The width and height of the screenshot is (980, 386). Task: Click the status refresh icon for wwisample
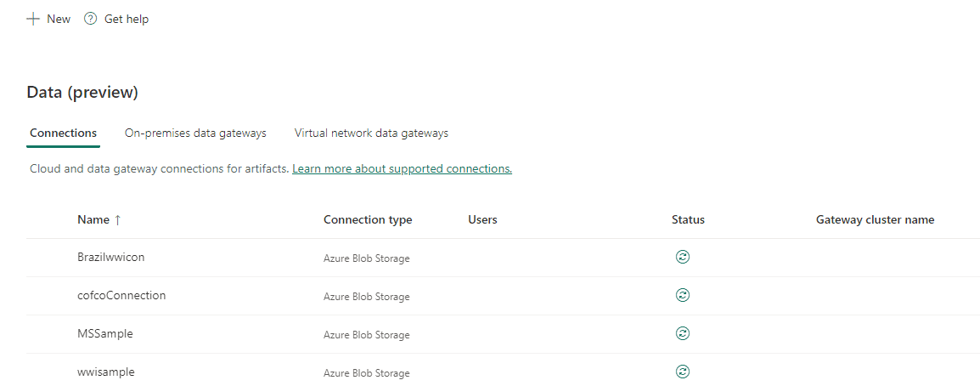pos(683,372)
